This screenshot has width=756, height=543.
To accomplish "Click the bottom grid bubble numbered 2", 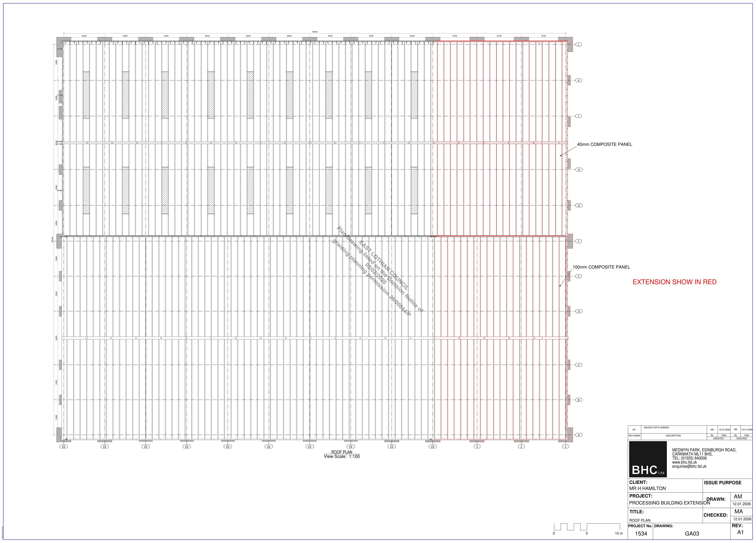I will click(x=521, y=447).
